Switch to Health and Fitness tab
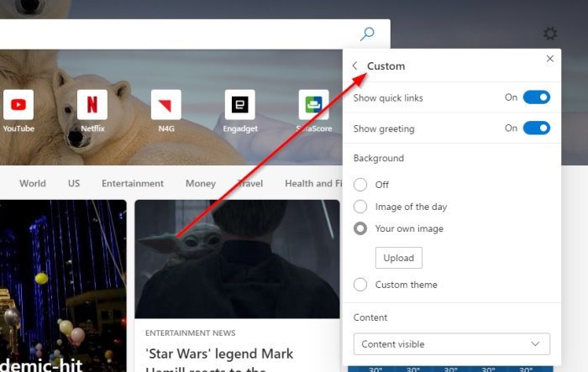 pos(313,183)
